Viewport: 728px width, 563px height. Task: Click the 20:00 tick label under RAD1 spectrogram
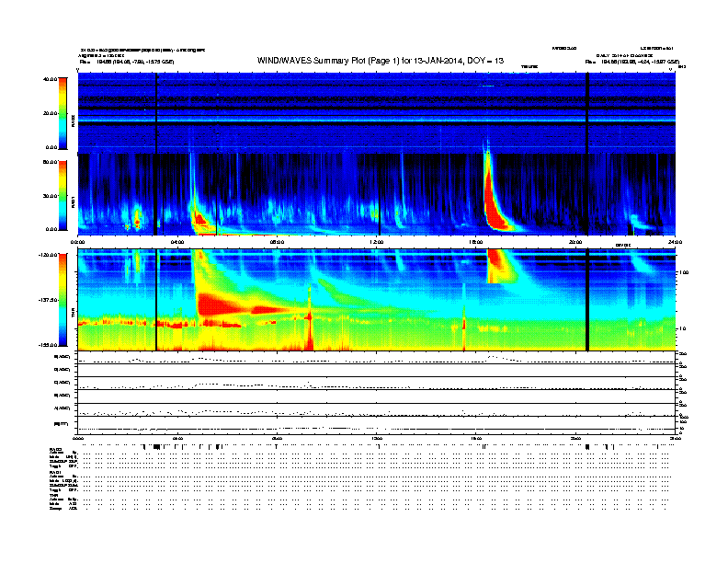pyautogui.click(x=575, y=242)
